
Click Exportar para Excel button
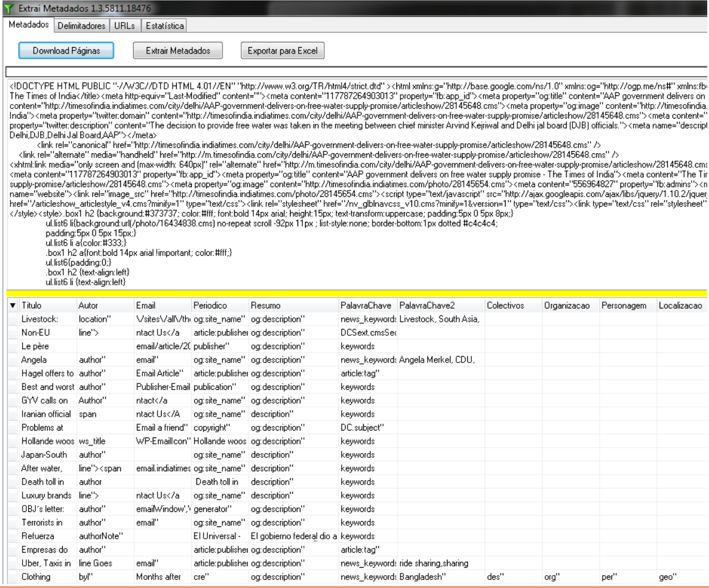tap(282, 51)
